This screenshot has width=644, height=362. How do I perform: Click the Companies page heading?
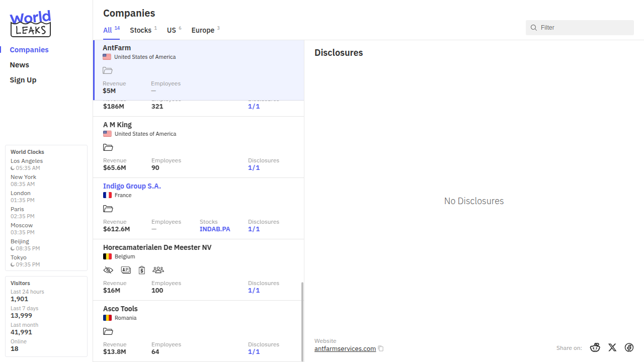[129, 13]
